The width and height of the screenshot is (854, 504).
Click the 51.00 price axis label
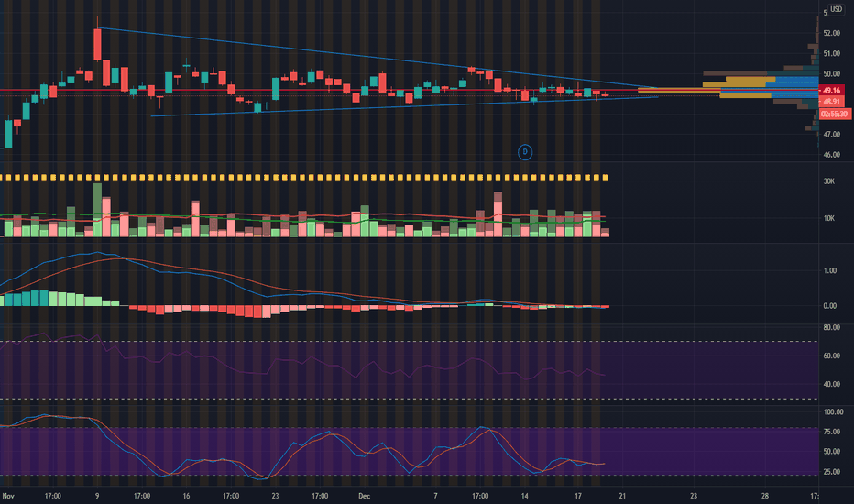coord(831,53)
